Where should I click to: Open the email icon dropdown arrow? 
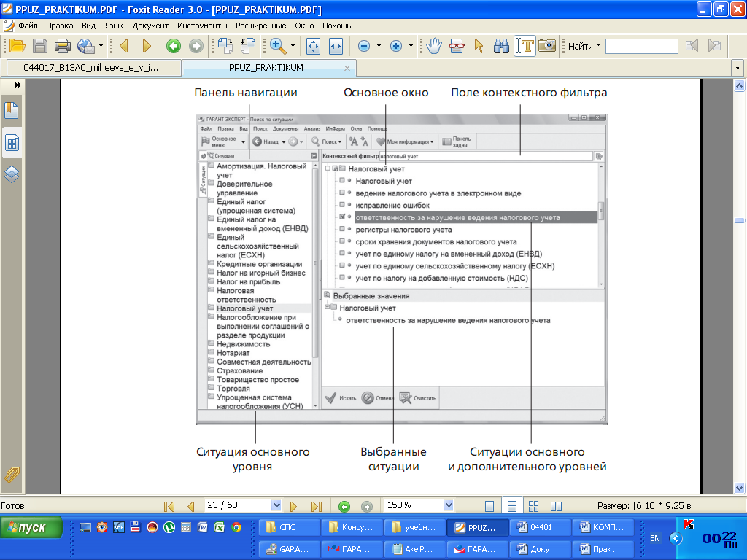101,46
